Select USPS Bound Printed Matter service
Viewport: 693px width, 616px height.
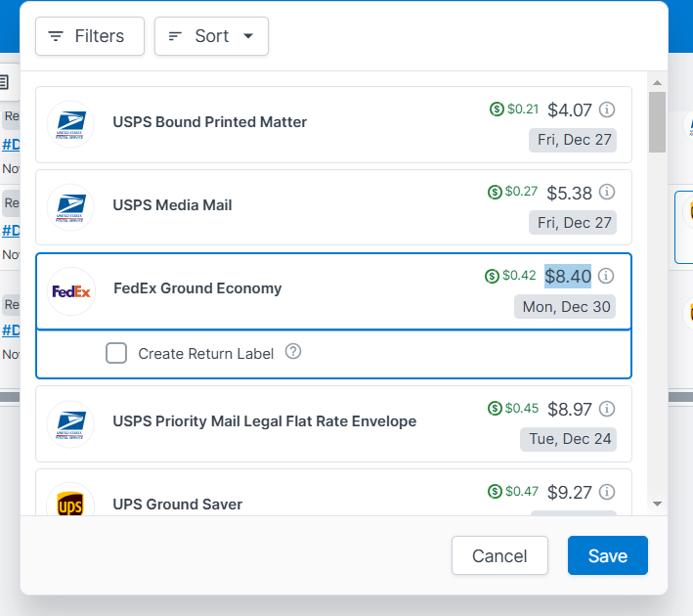[333, 125]
